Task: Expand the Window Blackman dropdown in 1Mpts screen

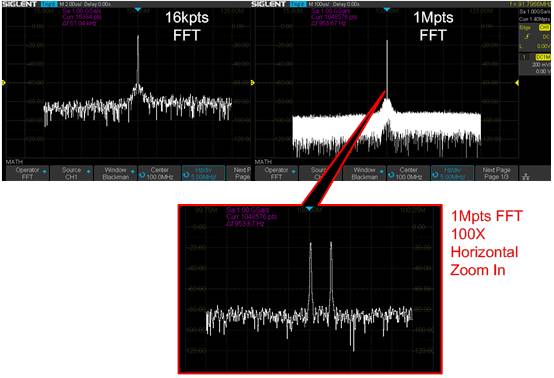Action: [364, 173]
